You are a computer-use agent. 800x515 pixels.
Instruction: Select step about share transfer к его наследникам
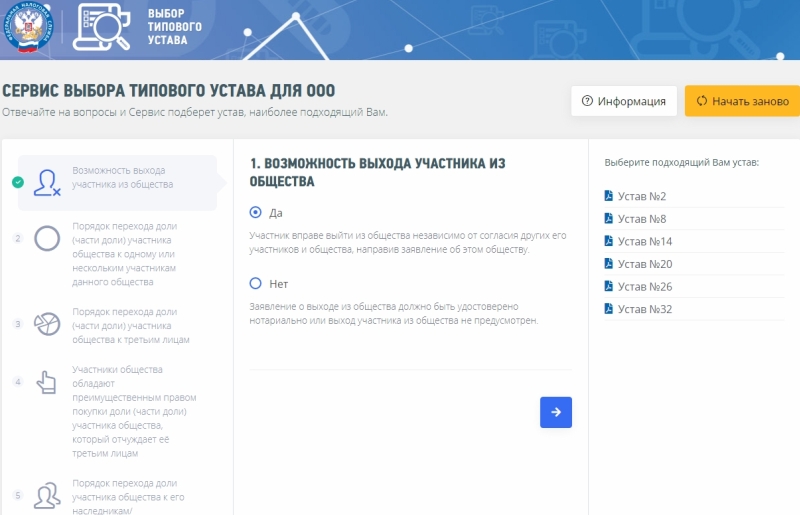pos(128,497)
